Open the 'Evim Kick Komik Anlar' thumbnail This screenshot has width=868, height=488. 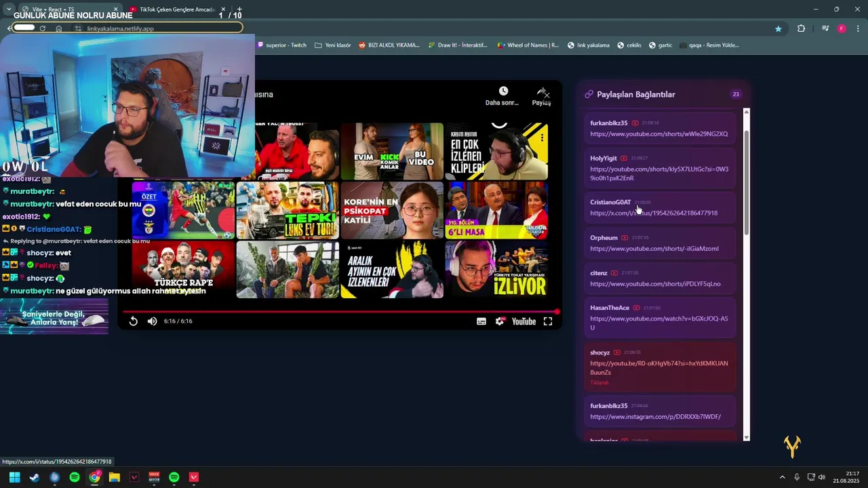point(392,151)
